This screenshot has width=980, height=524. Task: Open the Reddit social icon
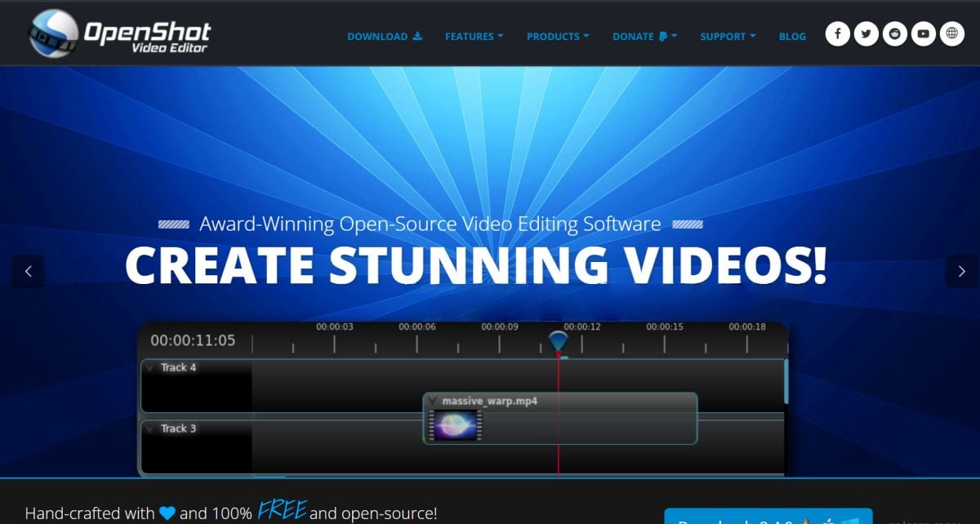(894, 34)
